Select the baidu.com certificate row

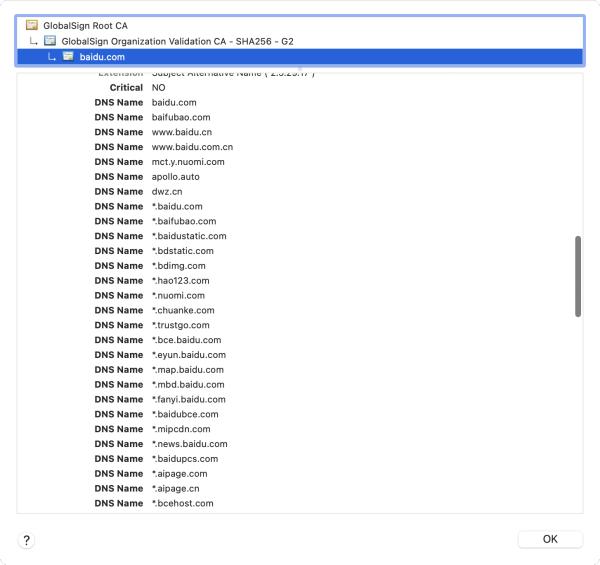102,57
